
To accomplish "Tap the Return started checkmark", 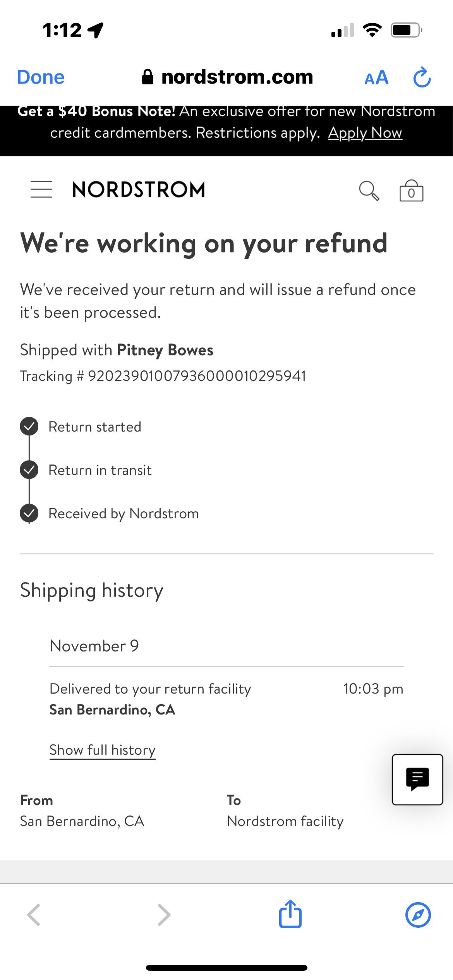I will (x=29, y=427).
